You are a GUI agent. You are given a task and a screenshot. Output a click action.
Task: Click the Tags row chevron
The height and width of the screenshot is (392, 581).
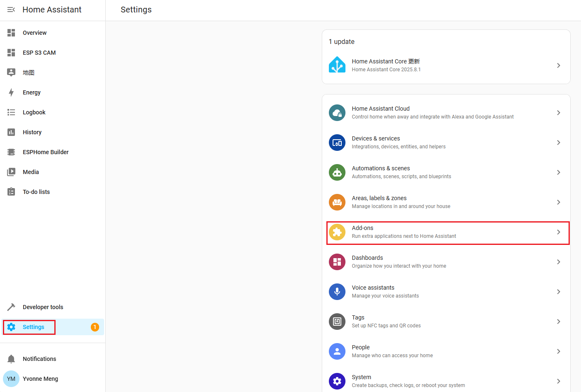(x=559, y=322)
